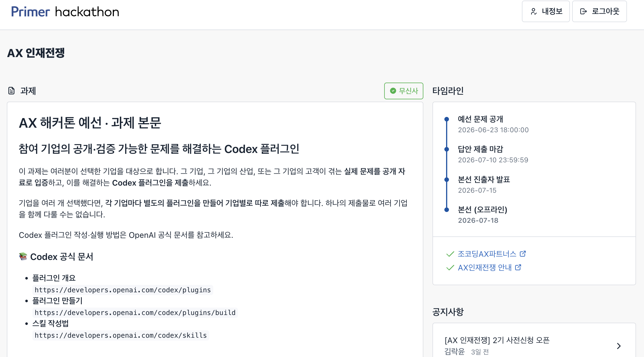Click the date 2026-07-18

478,220
